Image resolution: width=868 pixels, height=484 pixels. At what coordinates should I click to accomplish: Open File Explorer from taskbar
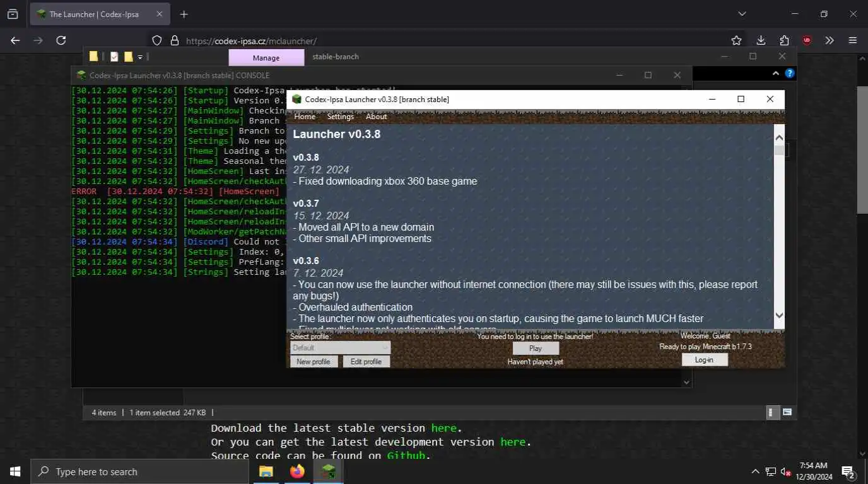[266, 471]
